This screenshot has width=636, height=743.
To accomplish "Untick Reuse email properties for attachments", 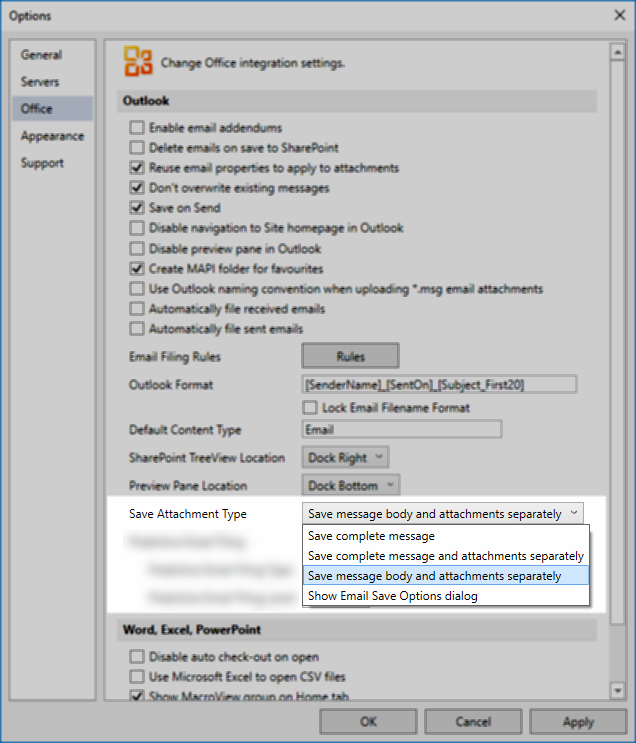I will 137,168.
